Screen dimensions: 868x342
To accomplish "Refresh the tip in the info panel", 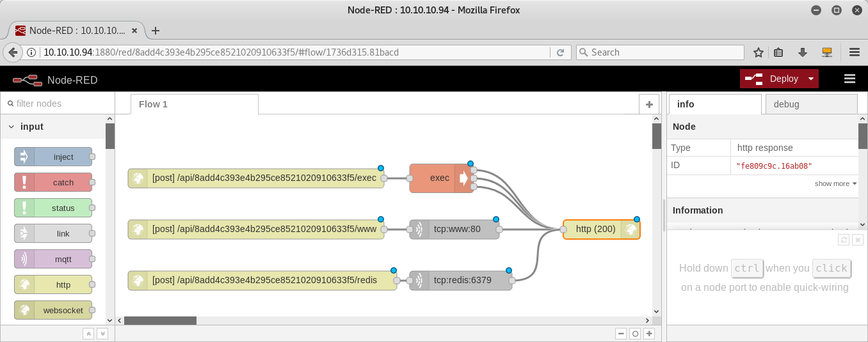I will [844, 240].
